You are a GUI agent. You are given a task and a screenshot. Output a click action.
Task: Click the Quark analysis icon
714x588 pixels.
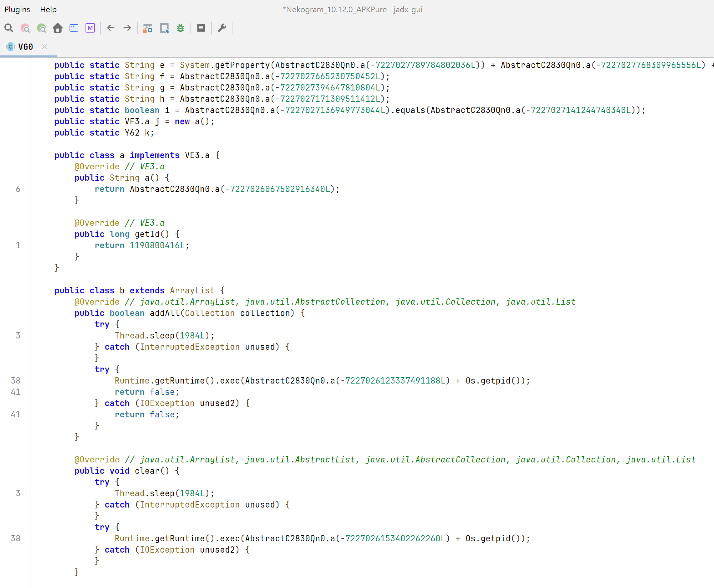(x=164, y=28)
